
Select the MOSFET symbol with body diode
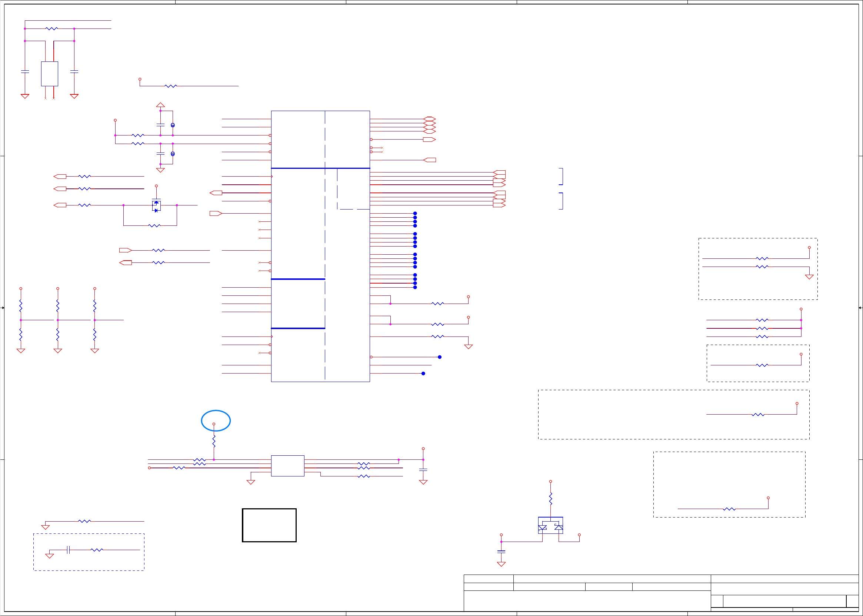[156, 205]
